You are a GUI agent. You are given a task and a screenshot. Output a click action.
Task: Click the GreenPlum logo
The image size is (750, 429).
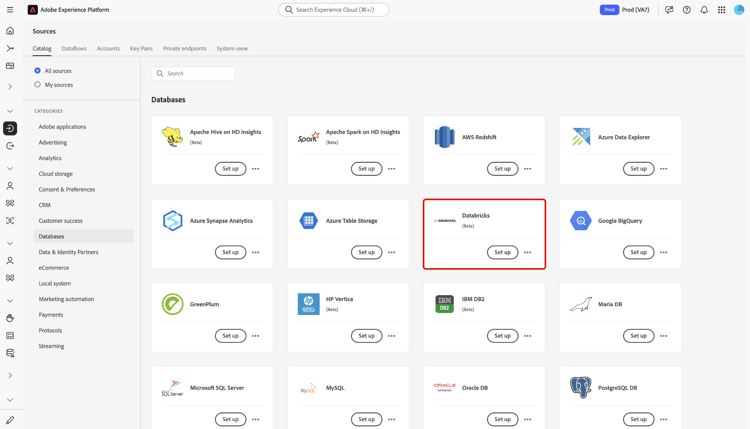[x=172, y=304]
